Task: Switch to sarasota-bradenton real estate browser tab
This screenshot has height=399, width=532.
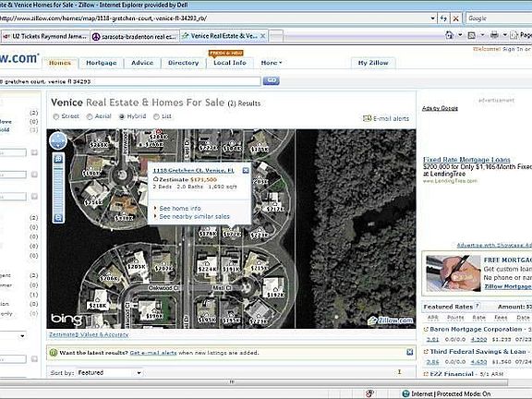Action: coord(134,36)
